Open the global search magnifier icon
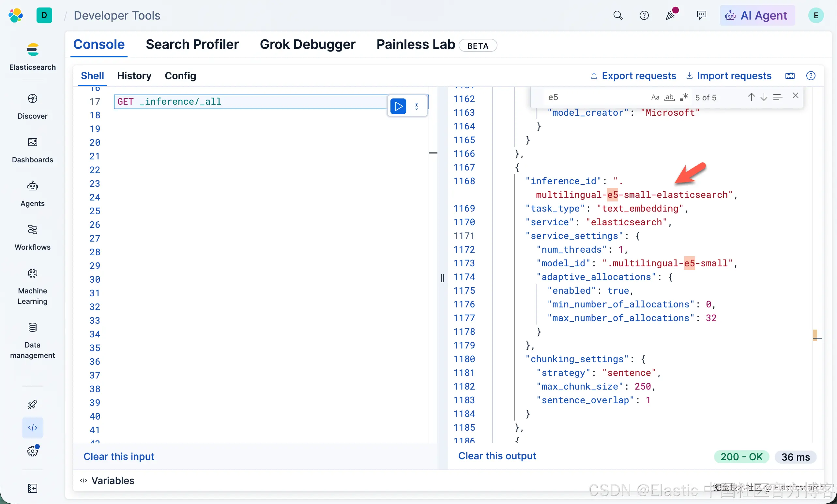The height and width of the screenshot is (504, 837). click(618, 16)
